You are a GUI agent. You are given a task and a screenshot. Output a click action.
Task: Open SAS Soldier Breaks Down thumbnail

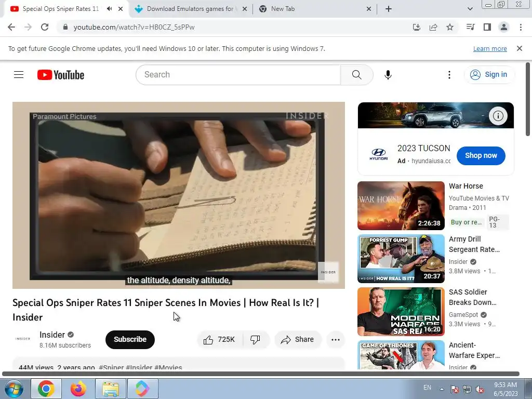pos(401,312)
